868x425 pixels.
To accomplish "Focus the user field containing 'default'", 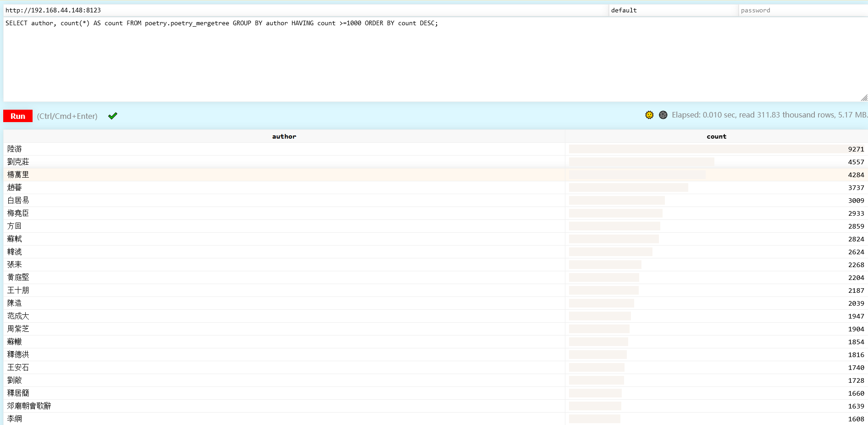I will pos(673,10).
